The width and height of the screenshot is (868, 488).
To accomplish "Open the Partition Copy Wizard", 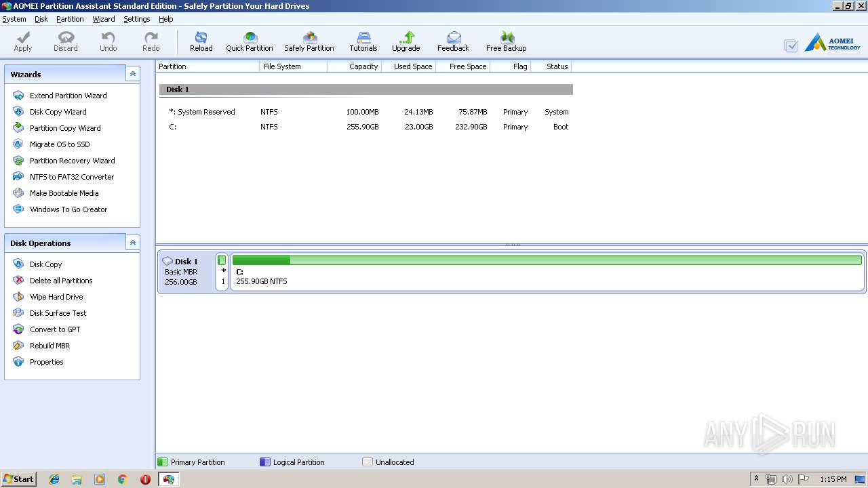I will pos(65,128).
